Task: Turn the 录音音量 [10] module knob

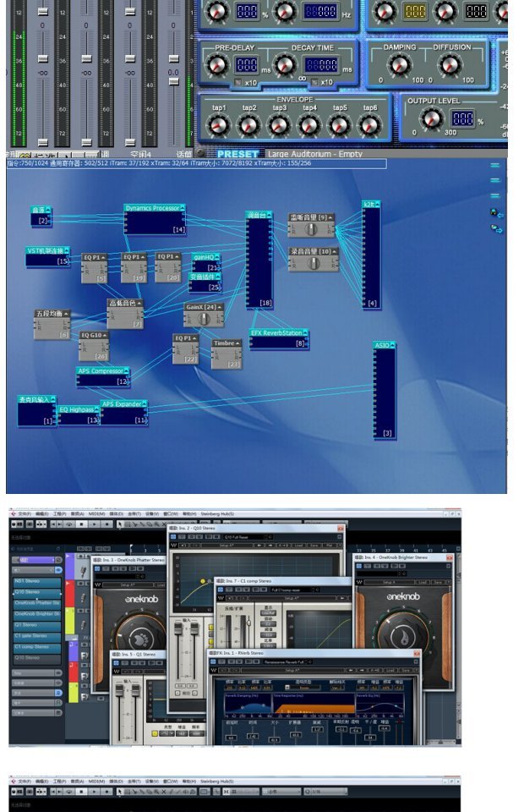Action: pos(313,264)
